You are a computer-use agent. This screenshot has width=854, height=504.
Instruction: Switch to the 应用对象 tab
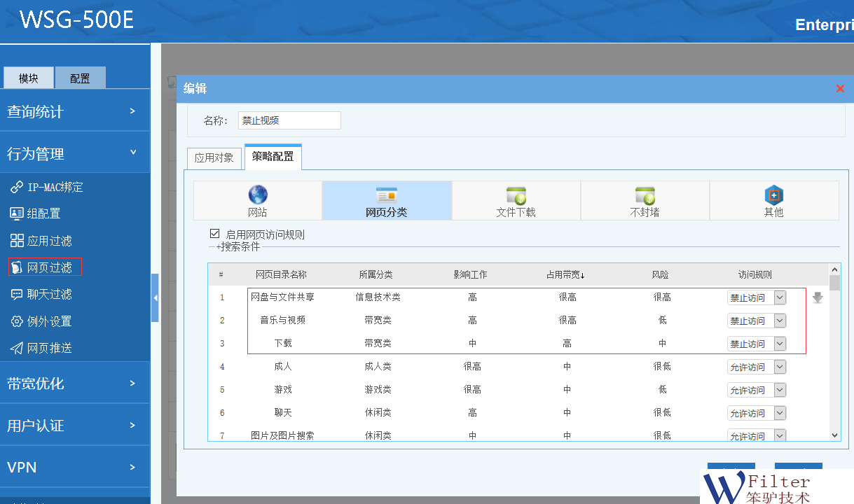coord(214,157)
